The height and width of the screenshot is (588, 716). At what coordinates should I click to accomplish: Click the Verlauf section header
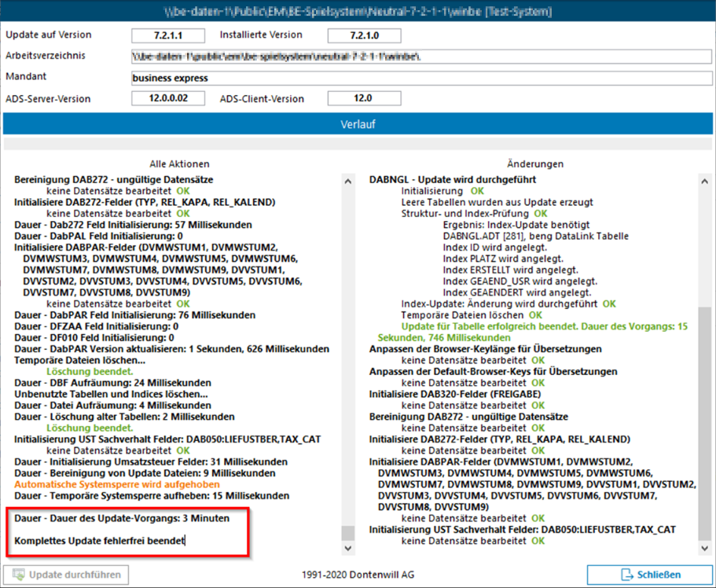[x=358, y=124]
